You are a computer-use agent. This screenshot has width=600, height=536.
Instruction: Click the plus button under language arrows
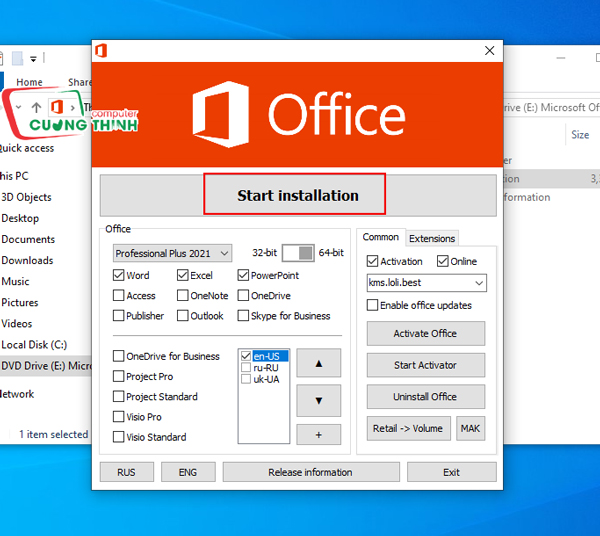[318, 435]
